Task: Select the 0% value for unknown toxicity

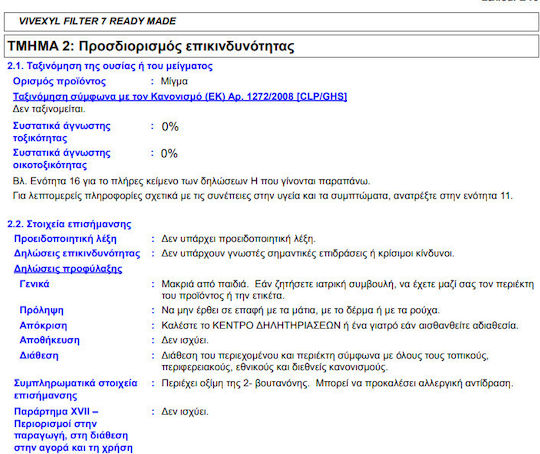Action: point(170,127)
